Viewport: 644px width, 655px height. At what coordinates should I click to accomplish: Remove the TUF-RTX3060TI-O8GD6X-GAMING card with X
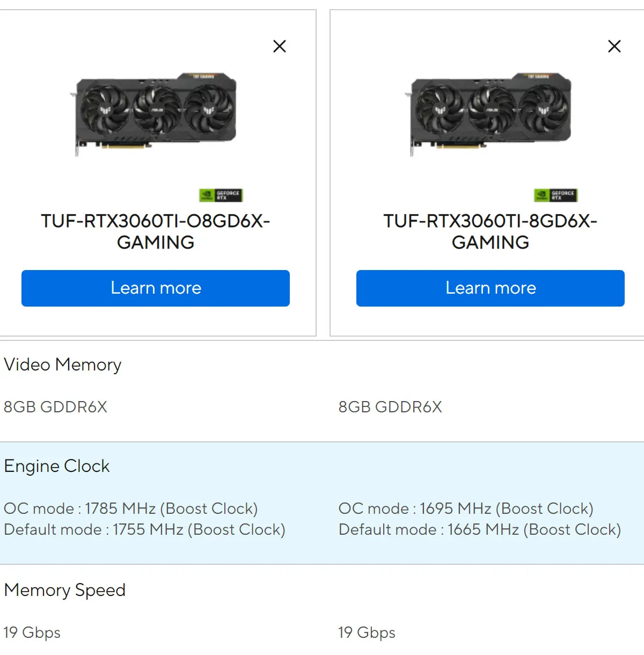(280, 46)
